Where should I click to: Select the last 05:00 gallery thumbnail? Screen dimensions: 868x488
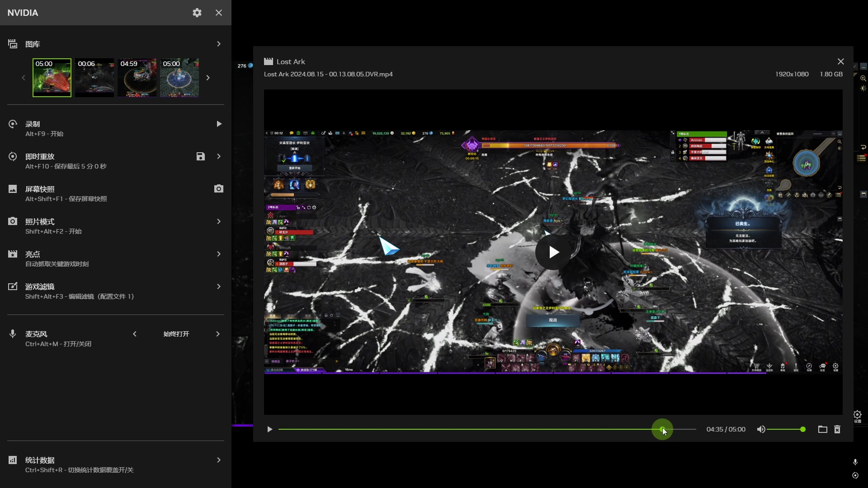(179, 78)
